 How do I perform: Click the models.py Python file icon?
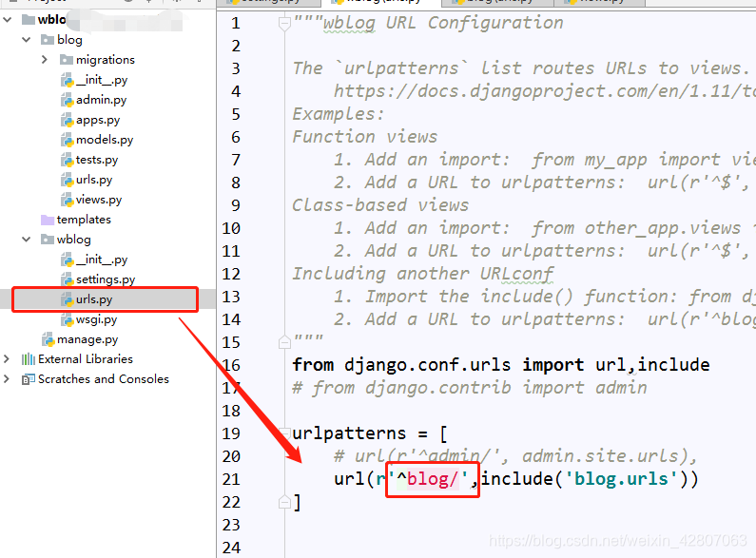67,140
